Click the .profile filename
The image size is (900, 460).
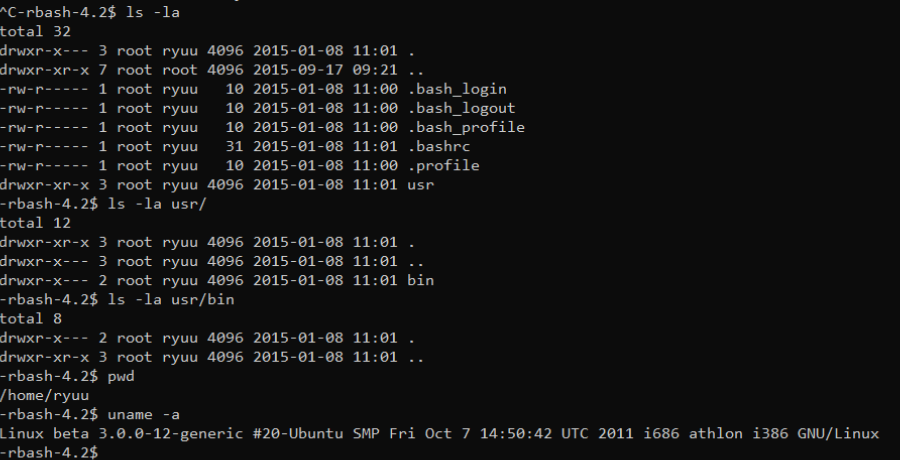(x=444, y=166)
